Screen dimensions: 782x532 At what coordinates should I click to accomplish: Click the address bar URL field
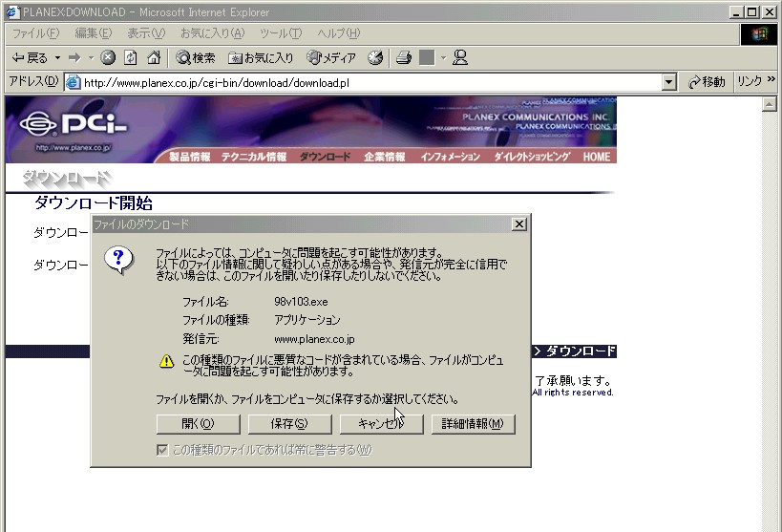pos(371,82)
